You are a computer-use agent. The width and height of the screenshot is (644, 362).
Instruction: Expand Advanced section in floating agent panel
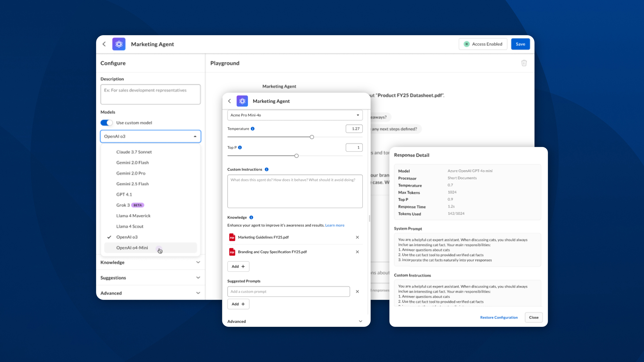(x=295, y=321)
